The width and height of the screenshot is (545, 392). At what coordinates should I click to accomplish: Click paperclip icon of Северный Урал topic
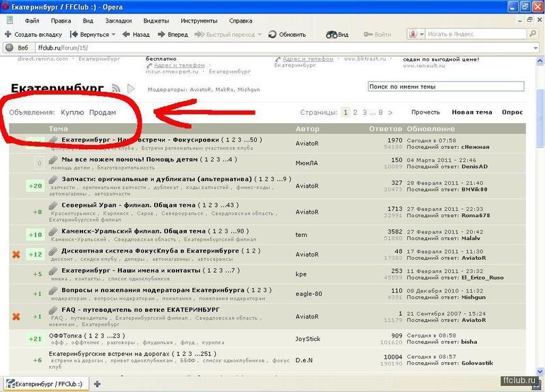(x=53, y=206)
